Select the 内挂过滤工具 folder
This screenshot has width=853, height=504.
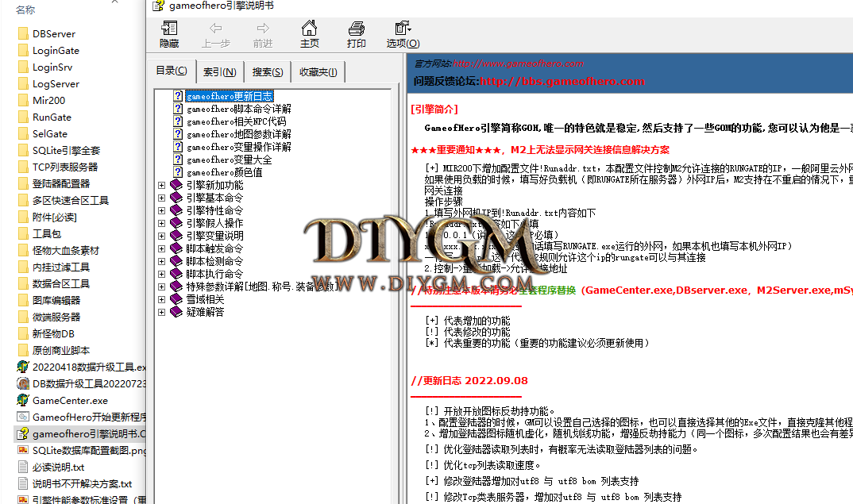click(61, 267)
